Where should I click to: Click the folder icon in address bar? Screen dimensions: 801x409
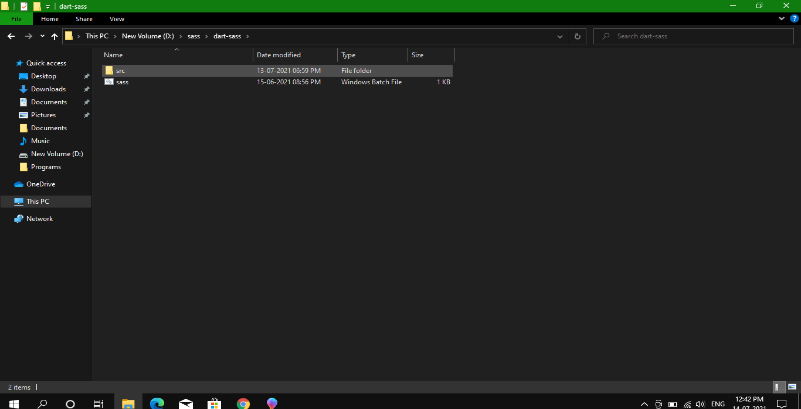click(68, 36)
